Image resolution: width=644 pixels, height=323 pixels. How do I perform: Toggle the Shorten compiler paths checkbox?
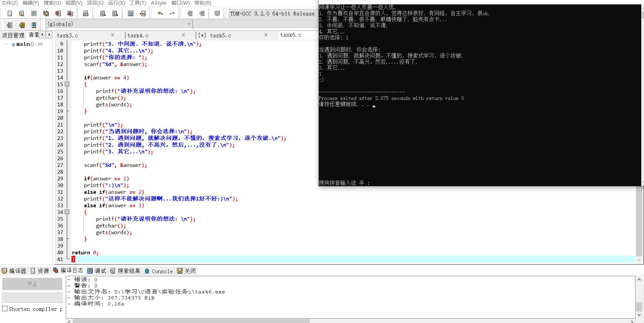(5, 309)
